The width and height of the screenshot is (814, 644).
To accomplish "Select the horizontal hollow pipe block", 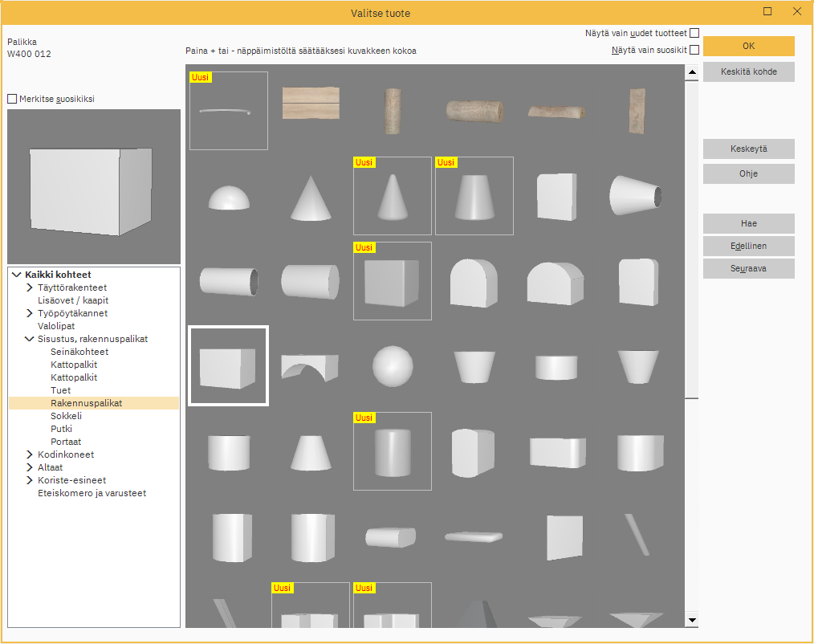I will pos(229,282).
